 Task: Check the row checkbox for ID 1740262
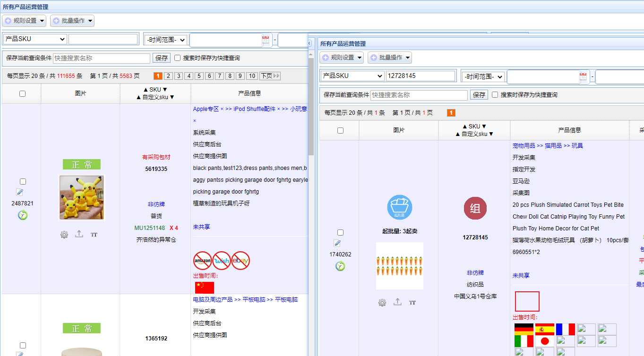point(340,233)
